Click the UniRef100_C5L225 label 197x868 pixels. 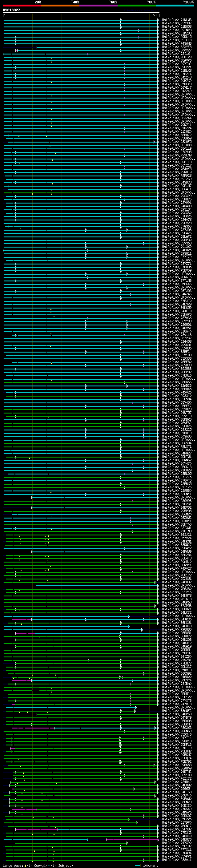[x=177, y=819]
